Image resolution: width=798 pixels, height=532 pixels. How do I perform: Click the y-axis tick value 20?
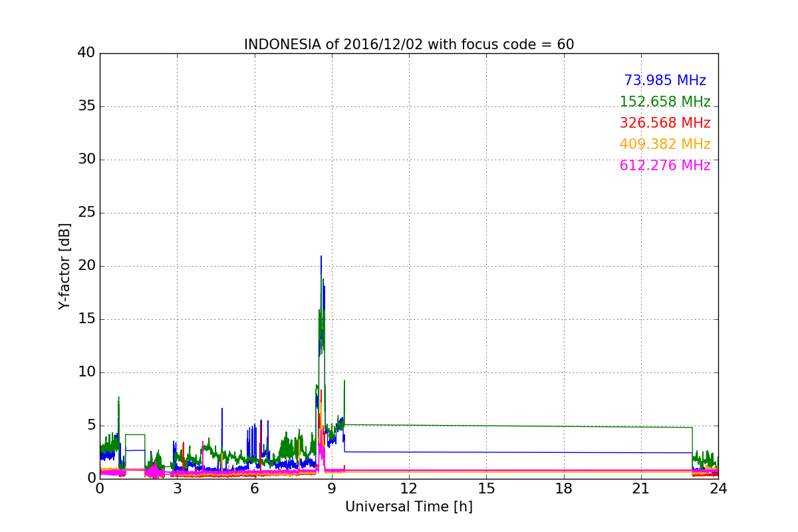(x=86, y=266)
